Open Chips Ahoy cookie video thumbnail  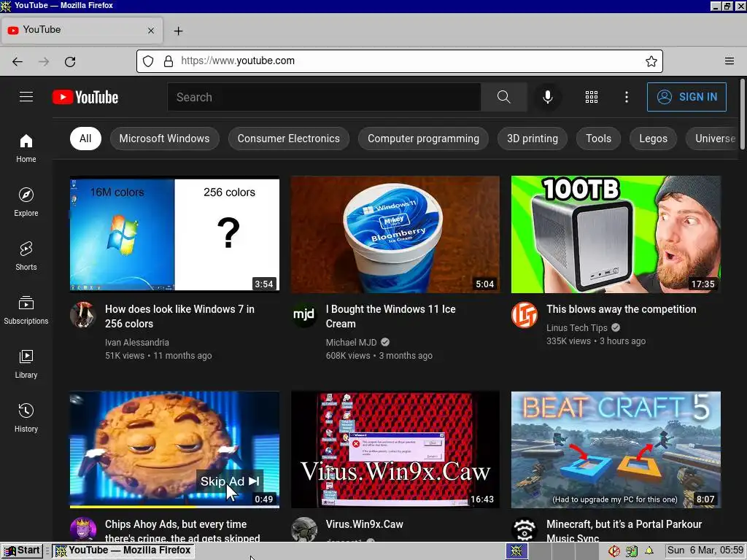174,449
